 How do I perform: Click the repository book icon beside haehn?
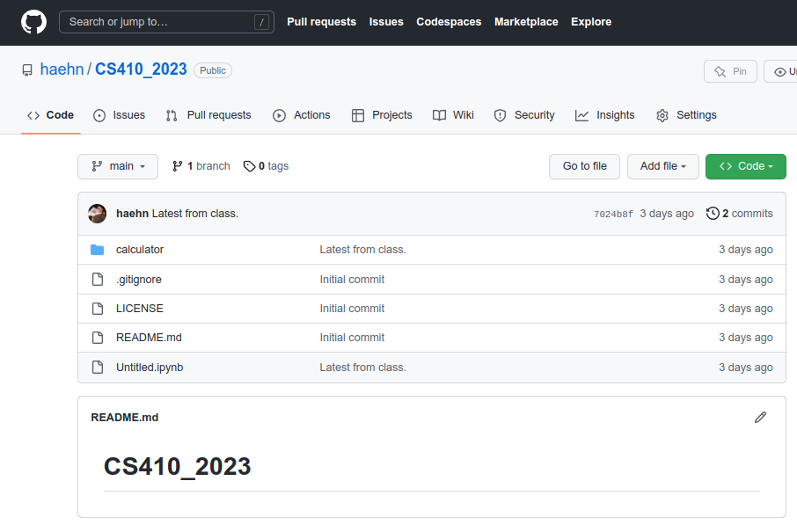27,70
